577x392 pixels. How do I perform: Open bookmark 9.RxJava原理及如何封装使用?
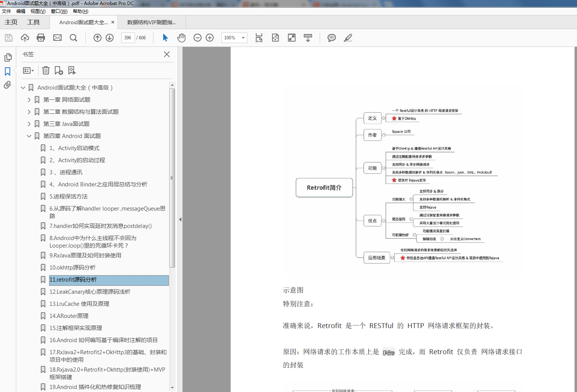point(85,256)
